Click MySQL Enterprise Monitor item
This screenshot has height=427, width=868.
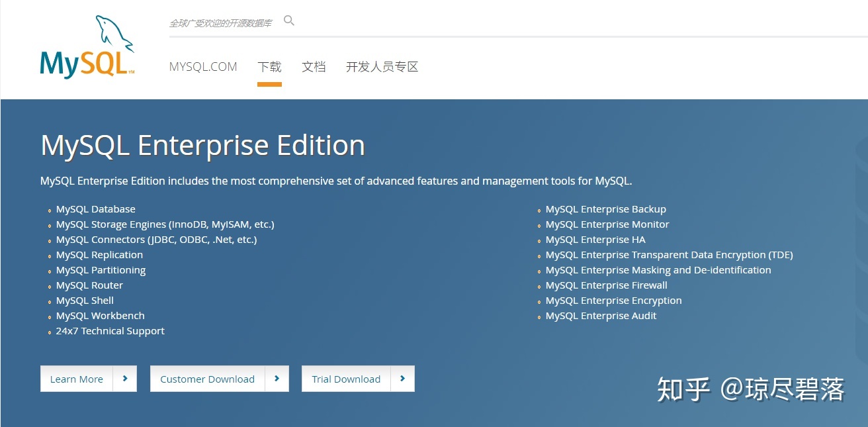click(607, 224)
